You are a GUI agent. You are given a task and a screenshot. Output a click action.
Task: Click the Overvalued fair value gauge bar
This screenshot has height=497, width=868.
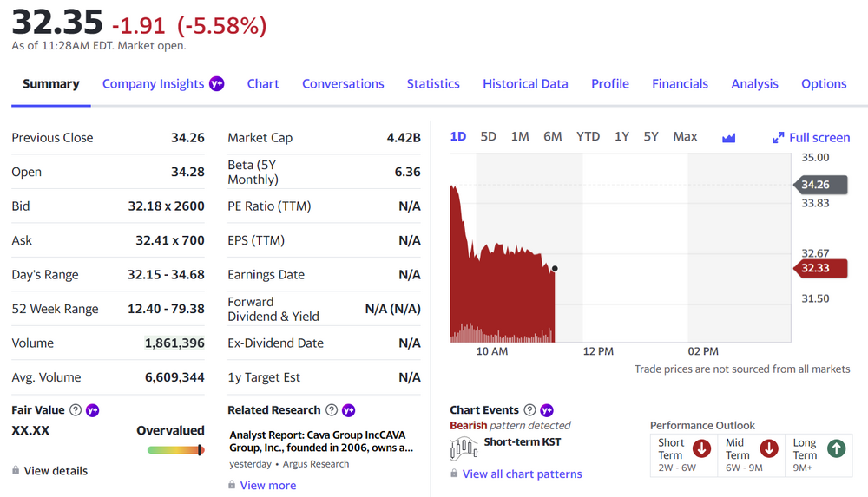(x=175, y=450)
